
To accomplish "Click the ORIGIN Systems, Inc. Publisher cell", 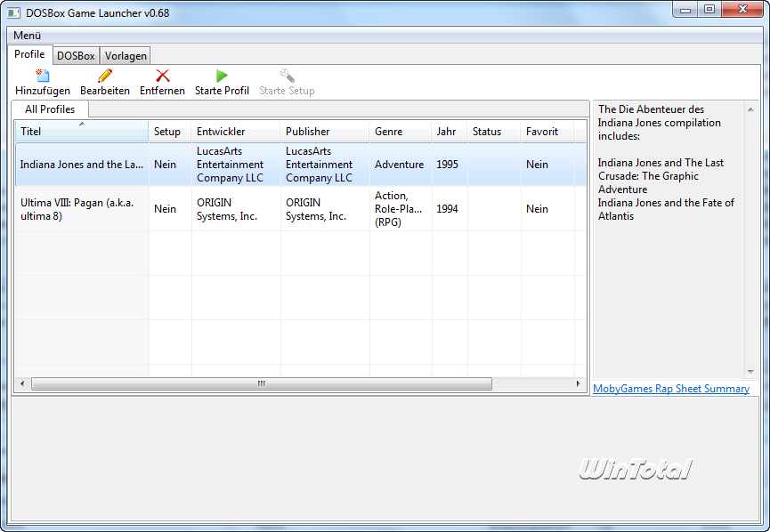I will point(325,209).
